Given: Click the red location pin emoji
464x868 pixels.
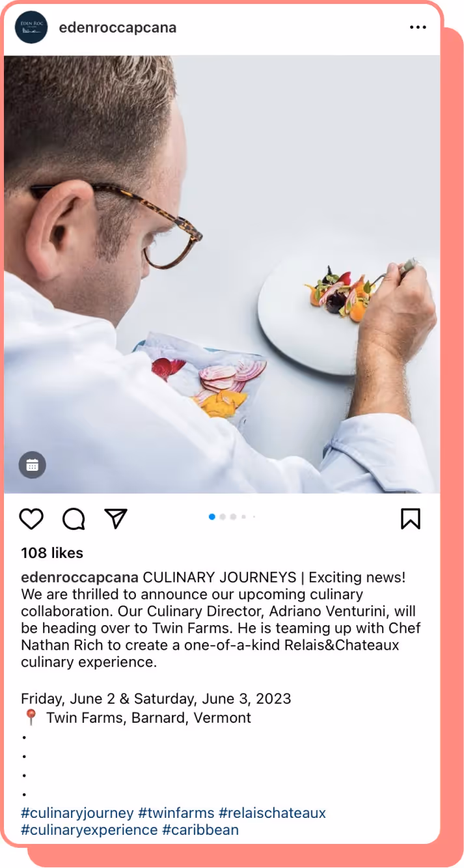Looking at the screenshot, I should coord(30,718).
